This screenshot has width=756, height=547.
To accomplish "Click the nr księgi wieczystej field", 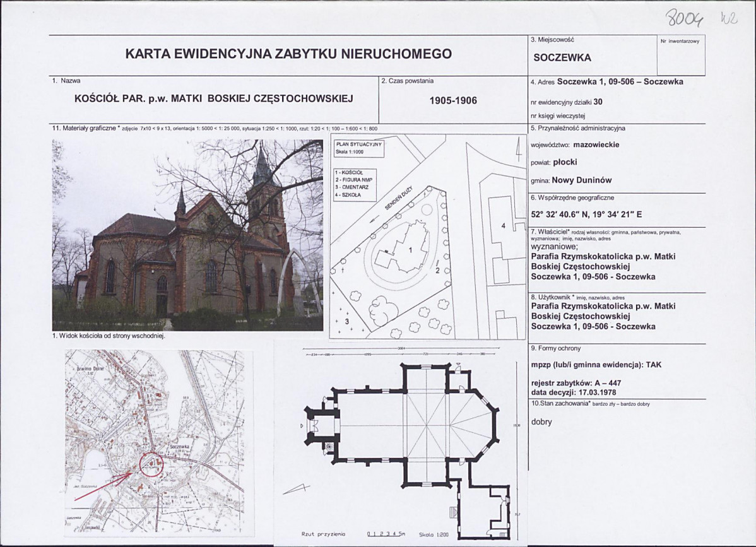I will 557,115.
